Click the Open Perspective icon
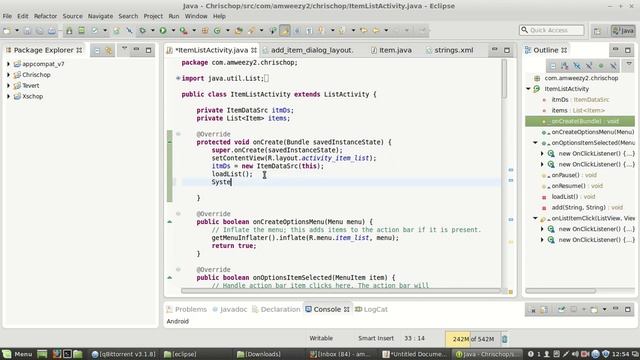Viewport: 640px width, 360px height. 597,31
